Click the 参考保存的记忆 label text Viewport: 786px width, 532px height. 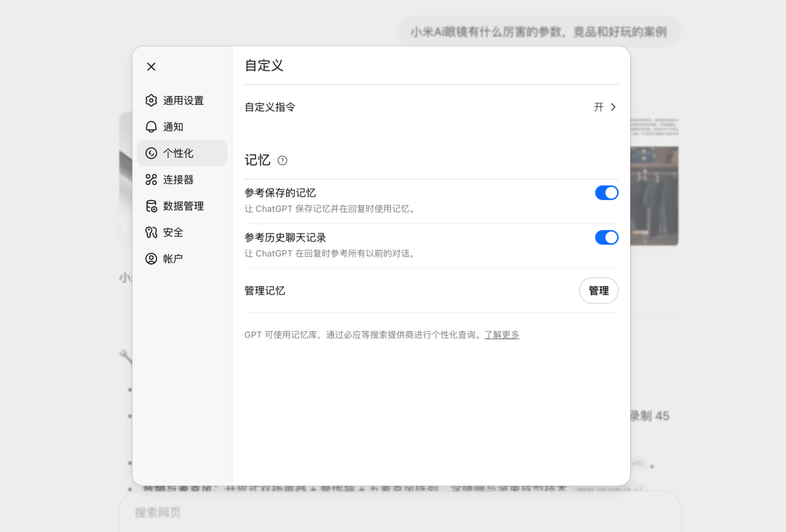[x=280, y=193]
